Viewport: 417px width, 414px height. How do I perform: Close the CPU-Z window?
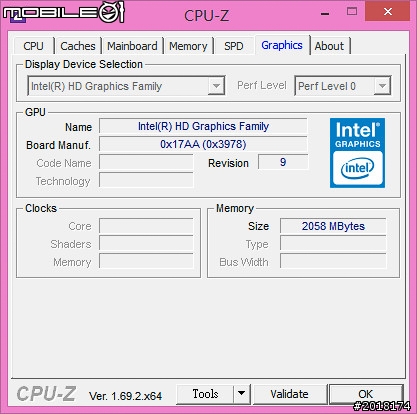pos(388,11)
